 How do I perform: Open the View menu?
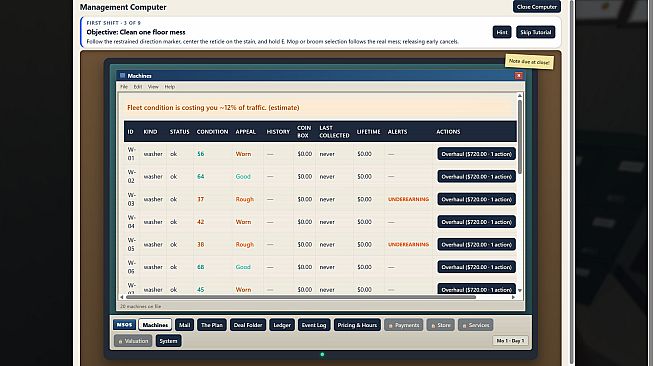[x=153, y=87]
